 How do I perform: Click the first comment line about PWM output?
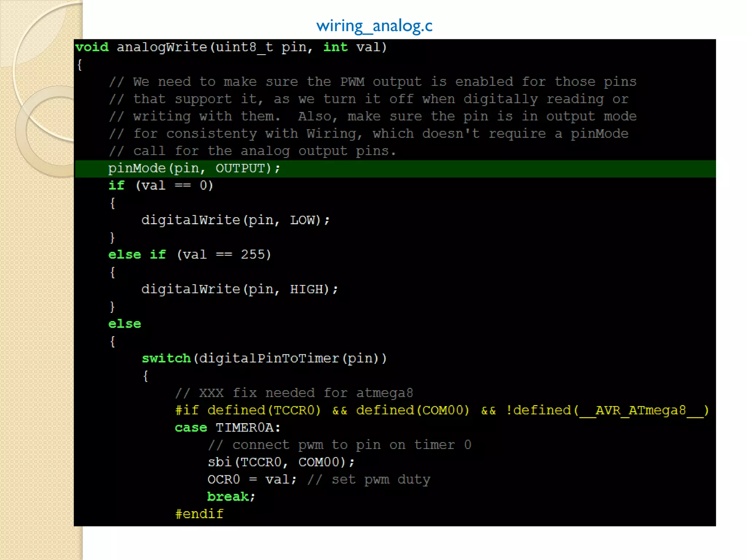point(373,82)
